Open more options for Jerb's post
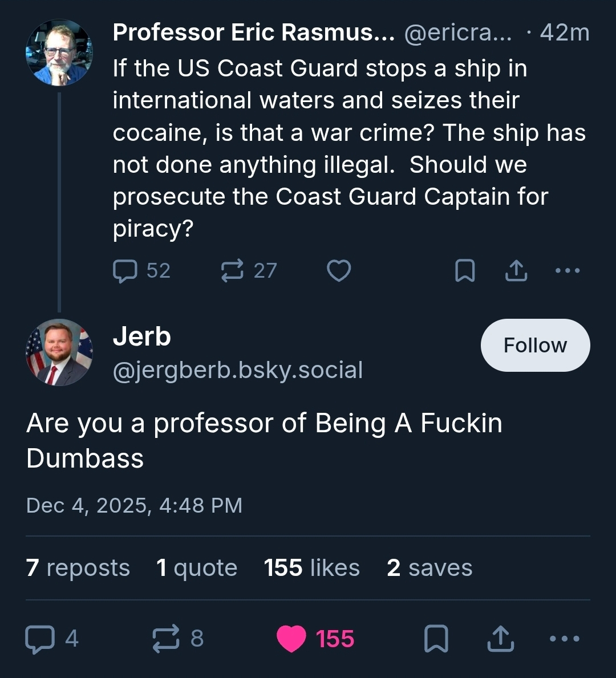Image resolution: width=616 pixels, height=678 pixels. click(x=565, y=639)
